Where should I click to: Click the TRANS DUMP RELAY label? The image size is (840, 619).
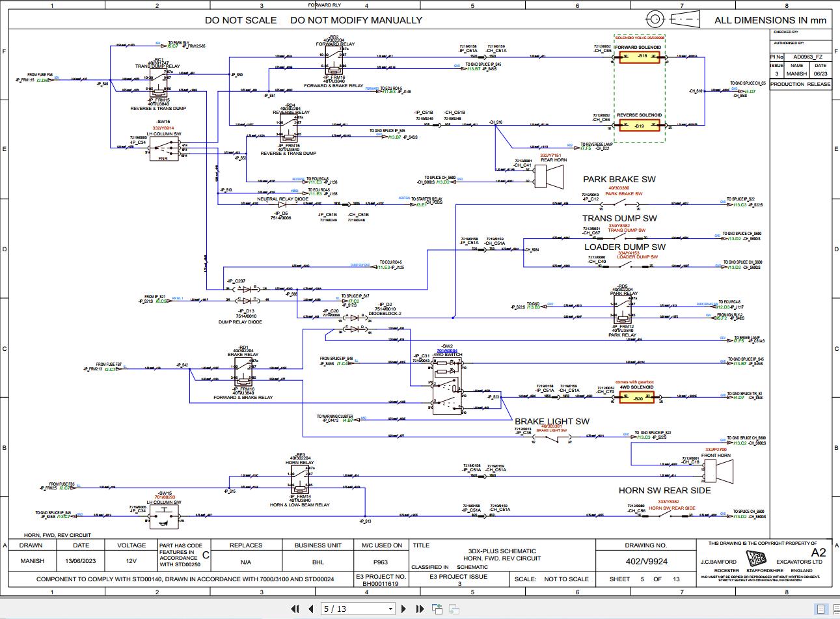click(157, 66)
